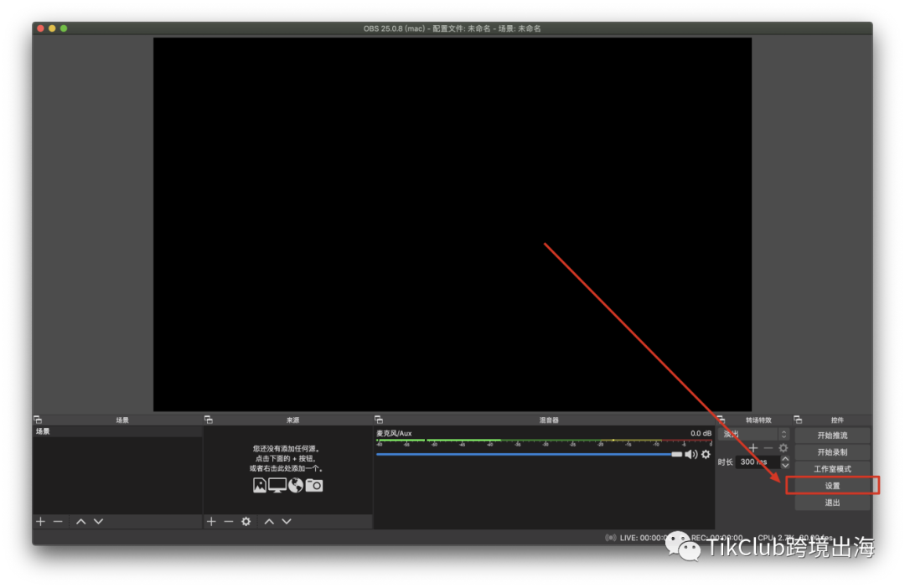Decrease the 时长 duration with the down arrow
905x588 pixels.
(785, 465)
